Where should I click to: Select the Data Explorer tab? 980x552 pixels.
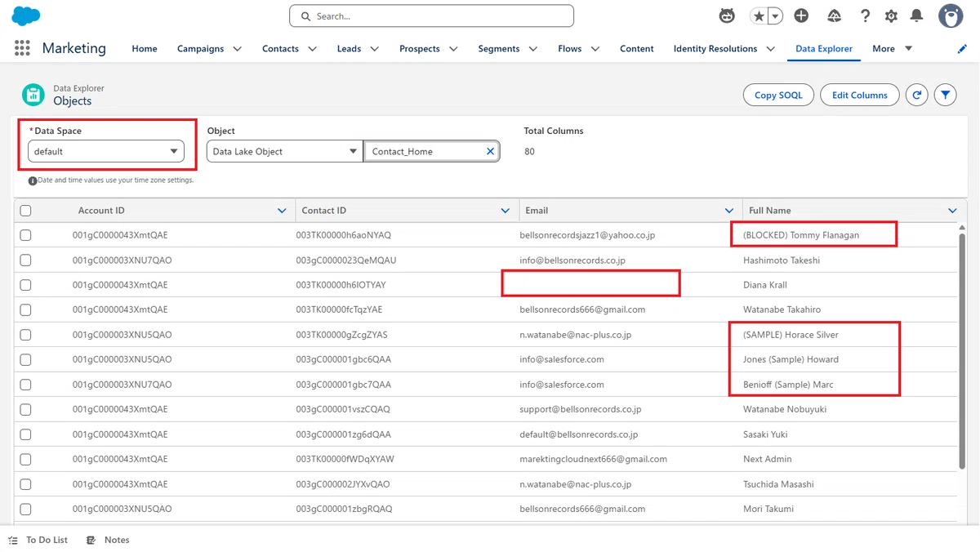(824, 49)
